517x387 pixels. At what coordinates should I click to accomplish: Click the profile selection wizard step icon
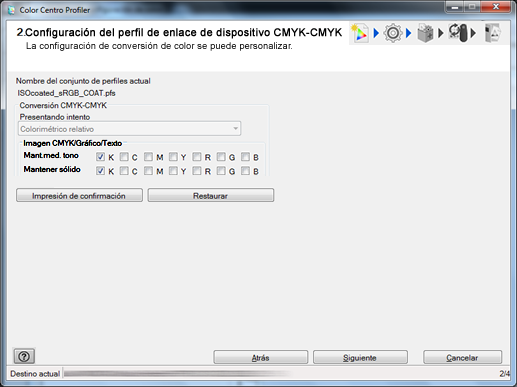pyautogui.click(x=360, y=33)
